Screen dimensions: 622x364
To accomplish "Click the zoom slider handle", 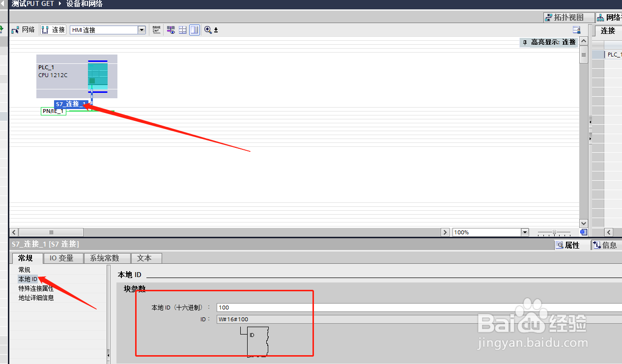I will (555, 232).
